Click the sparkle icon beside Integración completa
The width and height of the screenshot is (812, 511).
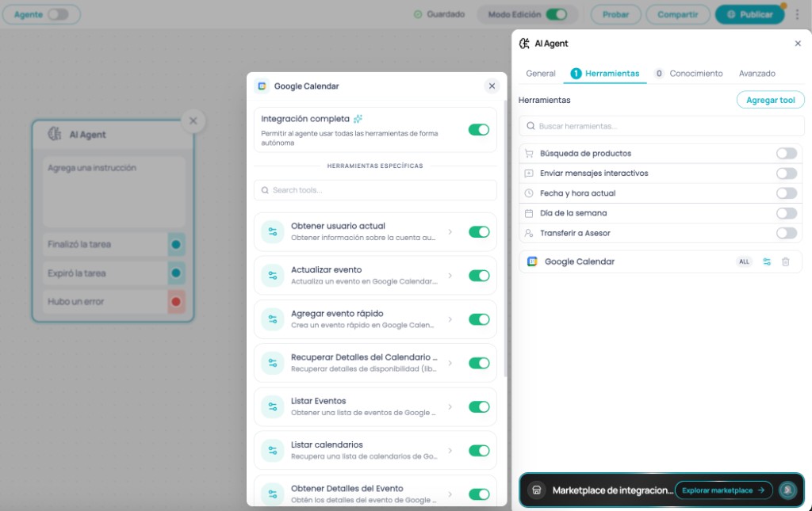click(x=358, y=119)
